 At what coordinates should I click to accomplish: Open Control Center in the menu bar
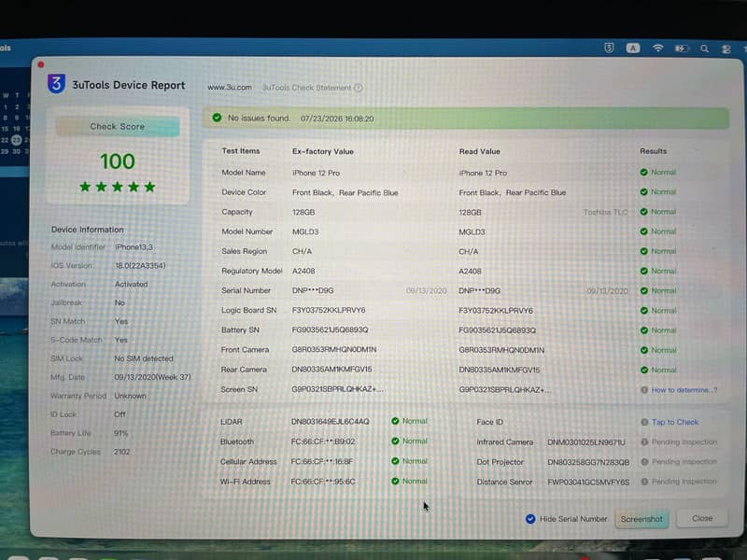point(726,49)
